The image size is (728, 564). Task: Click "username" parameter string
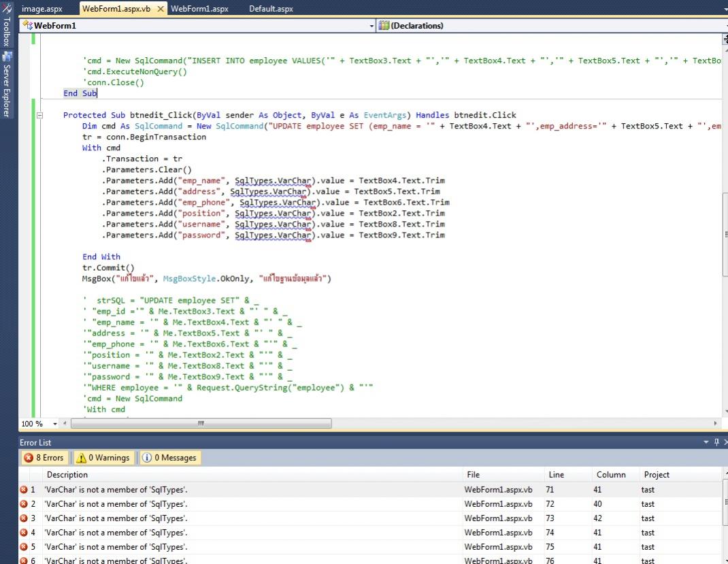point(201,225)
